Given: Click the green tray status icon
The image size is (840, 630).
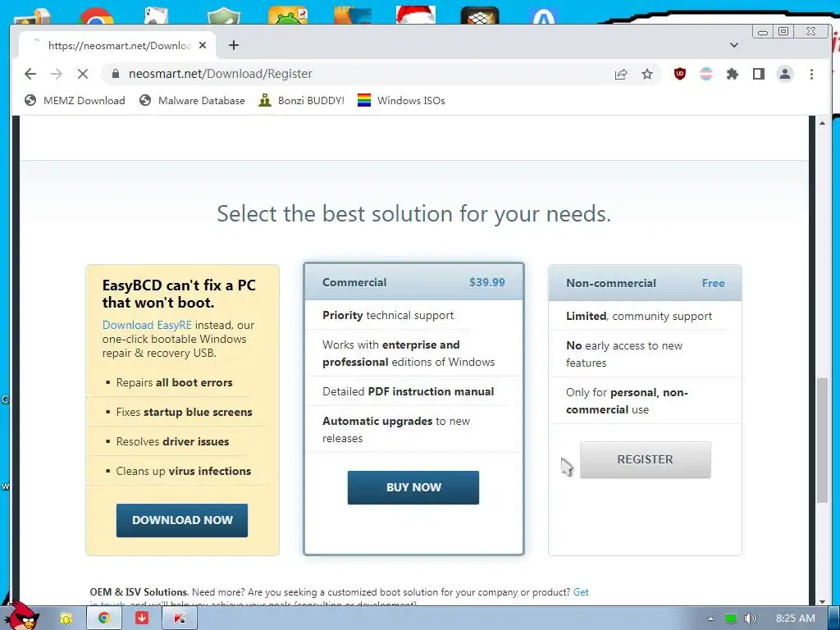Looking at the screenshot, I should tap(731, 619).
